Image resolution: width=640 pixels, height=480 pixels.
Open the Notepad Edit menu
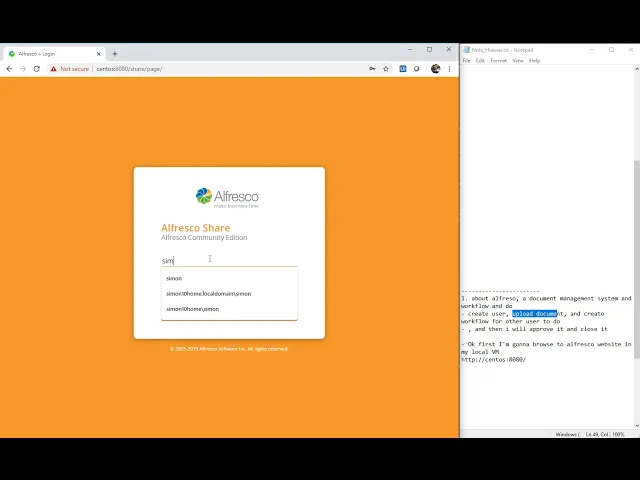480,61
